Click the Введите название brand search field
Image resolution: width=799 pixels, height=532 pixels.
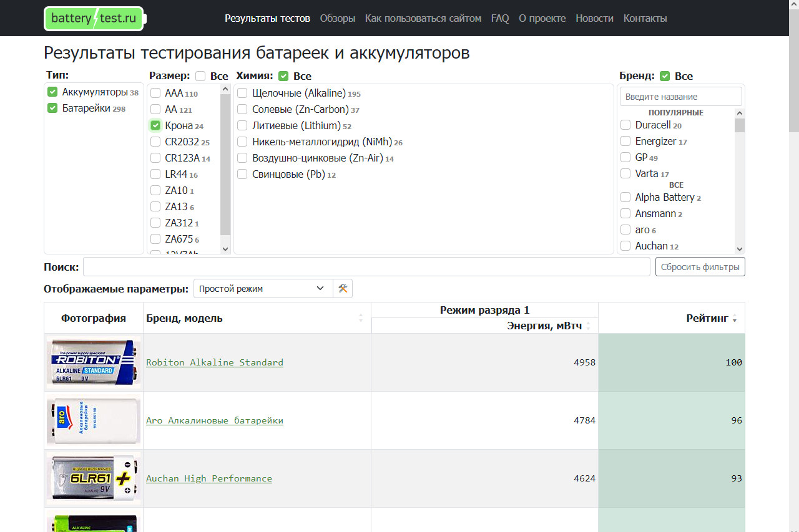pyautogui.click(x=680, y=96)
